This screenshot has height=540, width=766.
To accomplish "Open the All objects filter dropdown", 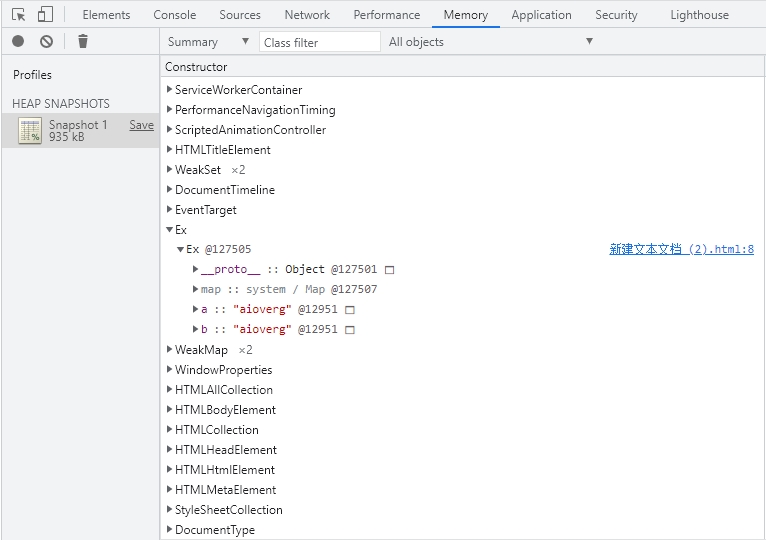I will click(490, 42).
